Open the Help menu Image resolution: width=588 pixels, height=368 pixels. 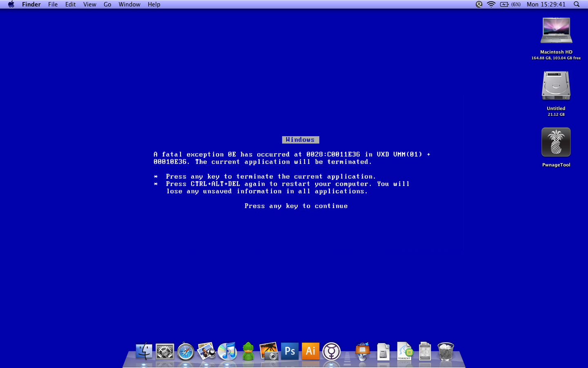154,4
